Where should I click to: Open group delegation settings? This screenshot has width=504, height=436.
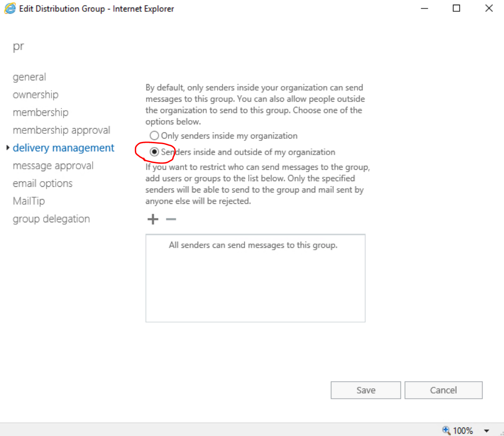click(x=52, y=219)
